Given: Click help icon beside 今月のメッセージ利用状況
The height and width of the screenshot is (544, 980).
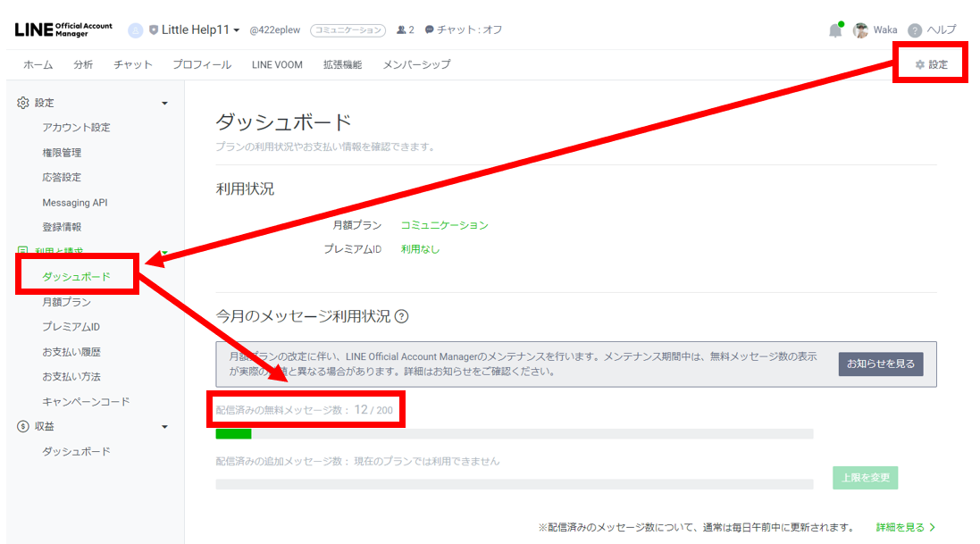Looking at the screenshot, I should point(401,316).
